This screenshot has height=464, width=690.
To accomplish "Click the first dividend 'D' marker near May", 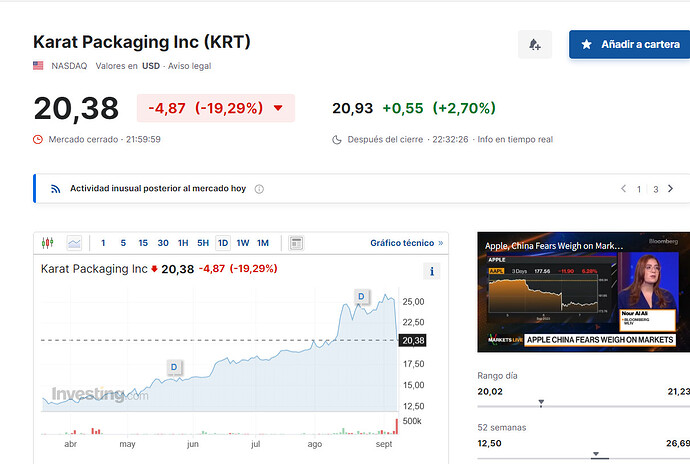I will click(174, 367).
